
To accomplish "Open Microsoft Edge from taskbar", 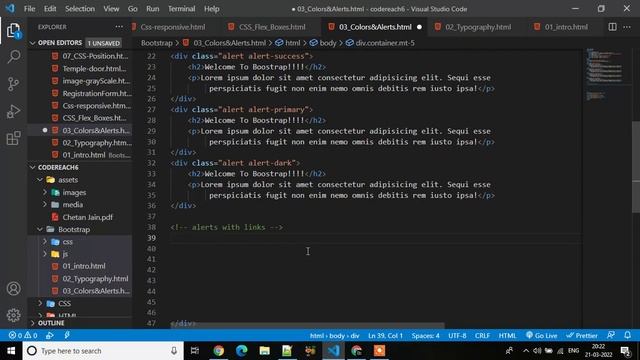I will tap(241, 351).
